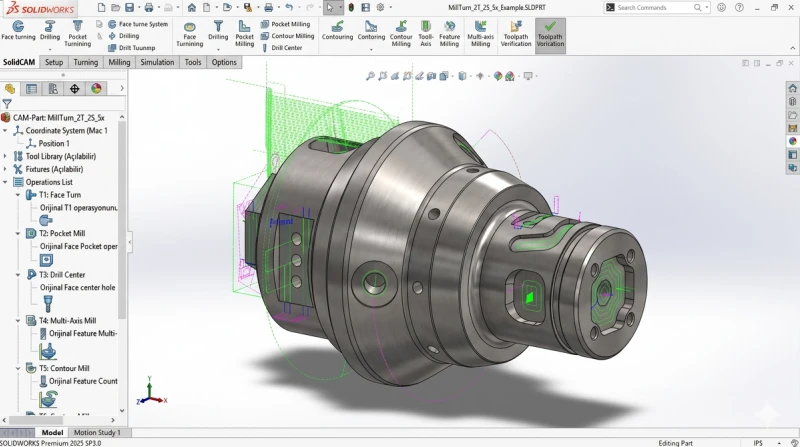Collapse the ribbon with chevron

click(x=792, y=48)
